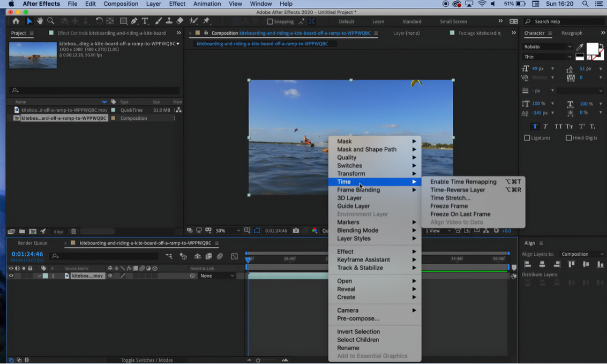Viewport: 607px width, 364px height.
Task: Select the Zoom magnifier tool
Action: click(50, 21)
